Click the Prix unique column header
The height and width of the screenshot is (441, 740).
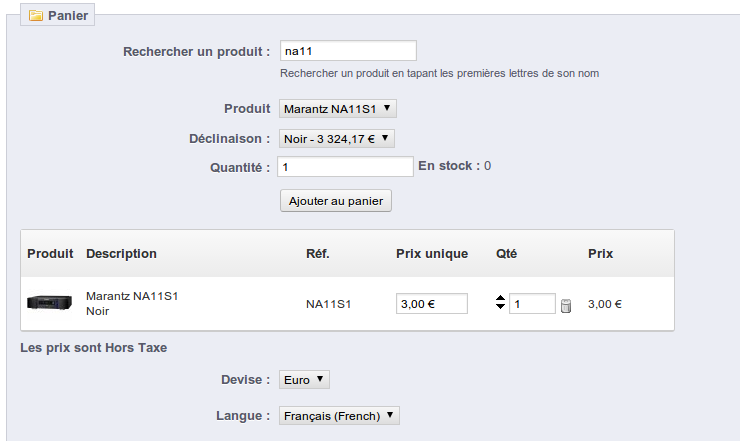(432, 254)
